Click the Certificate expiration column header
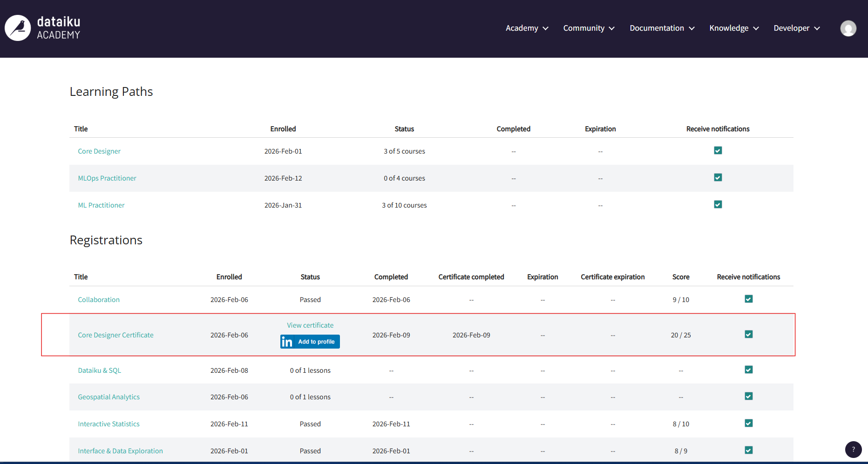 tap(613, 277)
